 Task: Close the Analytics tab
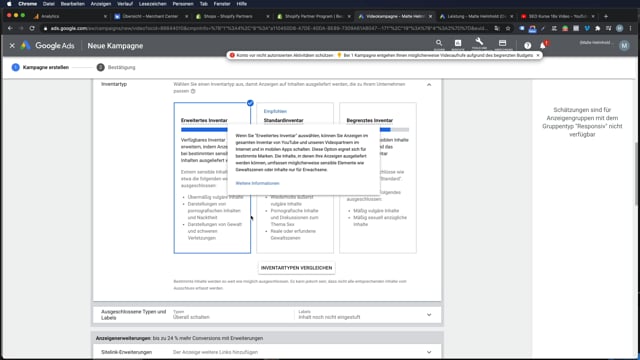pos(105,16)
